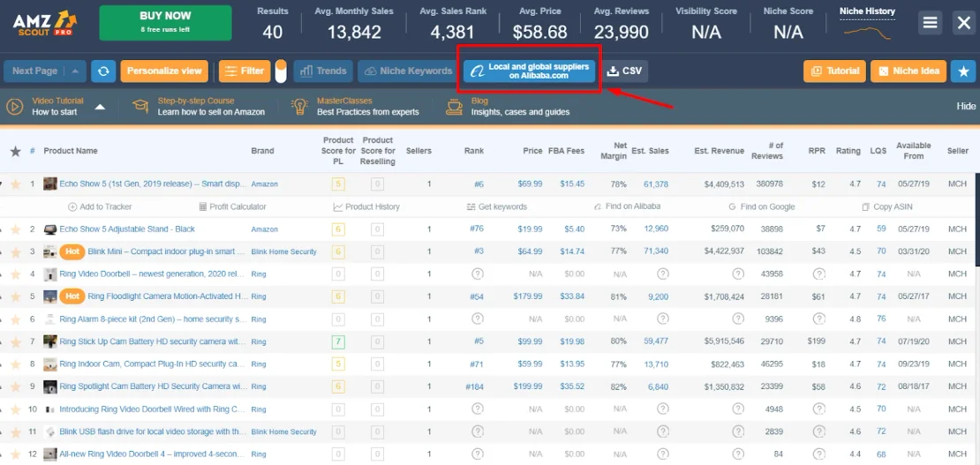Open the Niche History chart
980x465 pixels.
coord(867,24)
